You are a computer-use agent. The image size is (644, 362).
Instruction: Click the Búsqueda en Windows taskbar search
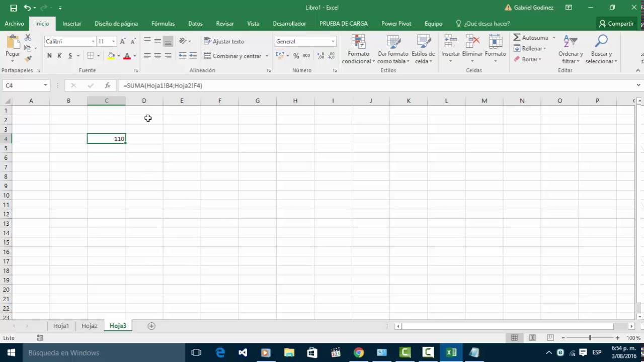pyautogui.click(x=103, y=353)
